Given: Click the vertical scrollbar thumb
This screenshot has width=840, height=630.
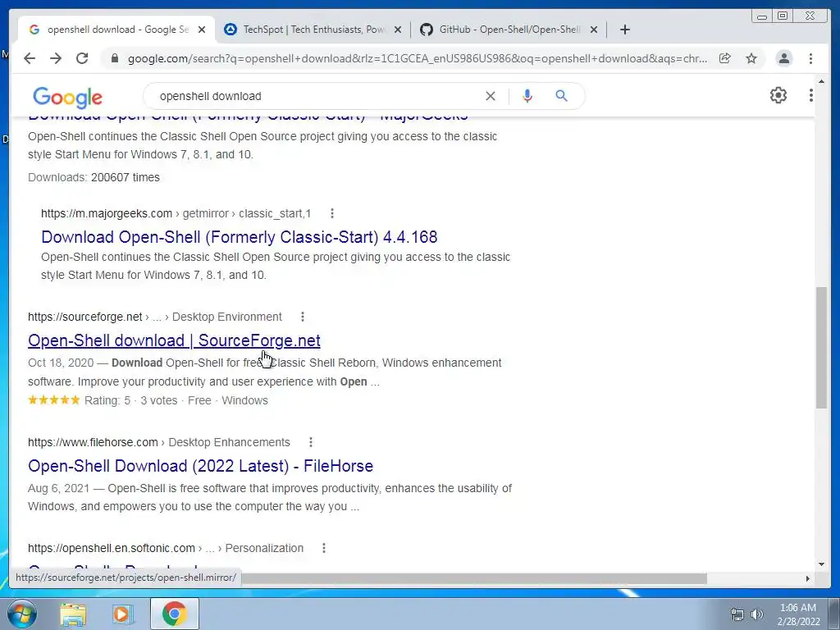Looking at the screenshot, I should click(821, 348).
